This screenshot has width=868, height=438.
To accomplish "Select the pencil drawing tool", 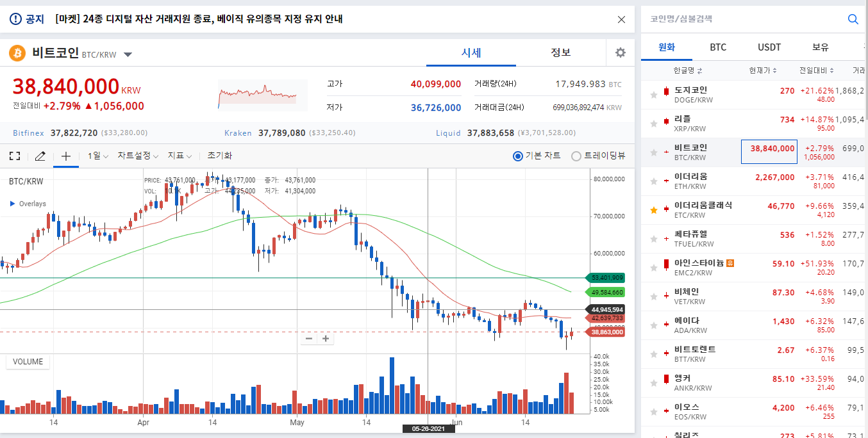I will coord(40,156).
